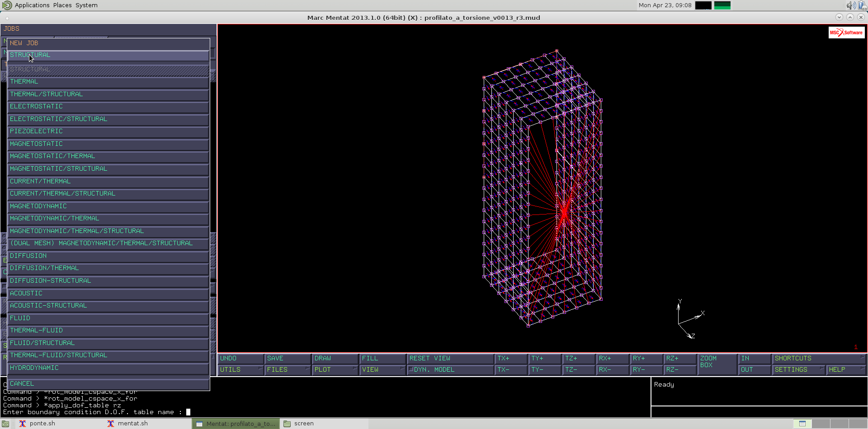Select DIFFUSION job type

tap(108, 256)
